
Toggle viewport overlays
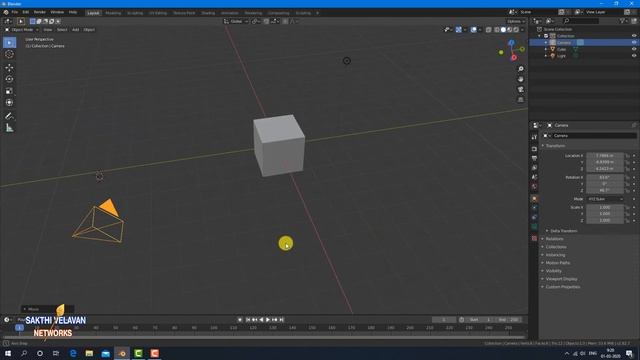[473, 30]
